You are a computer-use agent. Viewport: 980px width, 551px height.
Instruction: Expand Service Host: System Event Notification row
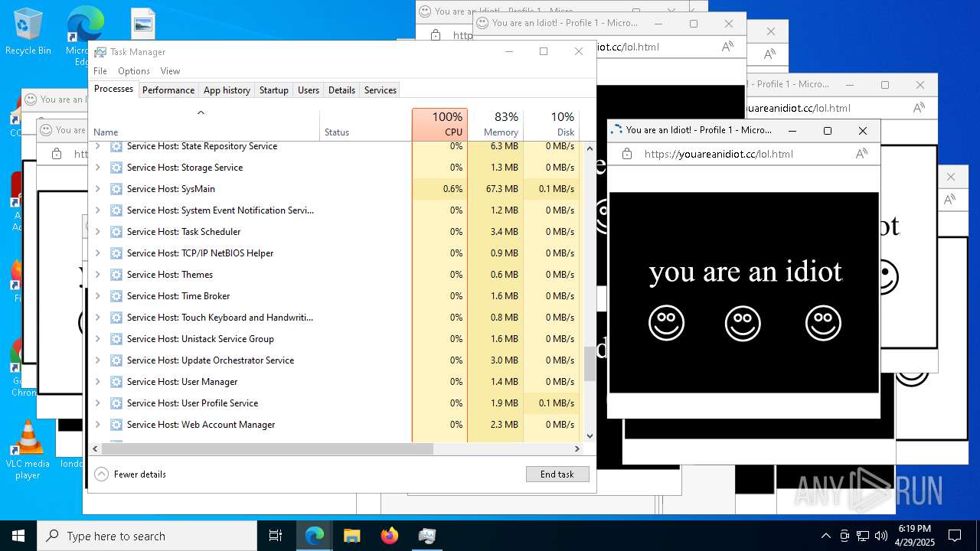97,210
